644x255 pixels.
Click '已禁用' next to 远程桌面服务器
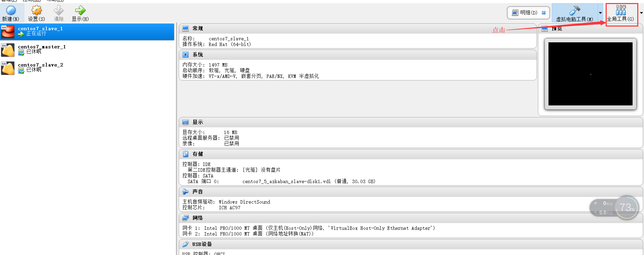click(x=232, y=138)
